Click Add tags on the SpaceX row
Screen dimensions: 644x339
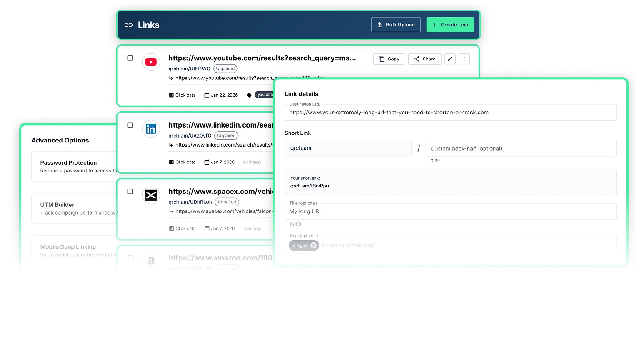pyautogui.click(x=252, y=229)
